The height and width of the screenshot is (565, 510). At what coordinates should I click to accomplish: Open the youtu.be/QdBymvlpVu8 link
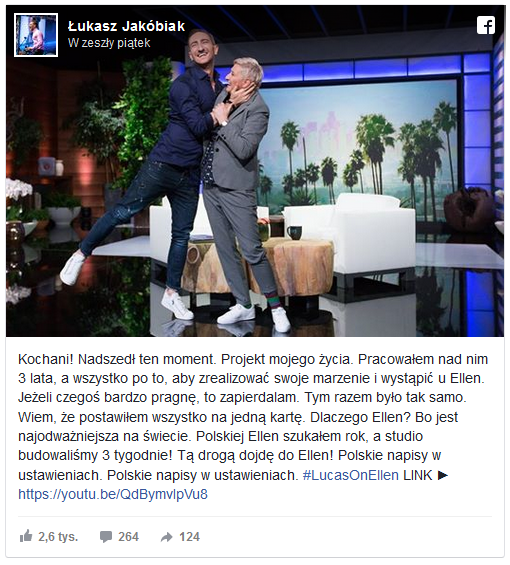pyautogui.click(x=113, y=494)
